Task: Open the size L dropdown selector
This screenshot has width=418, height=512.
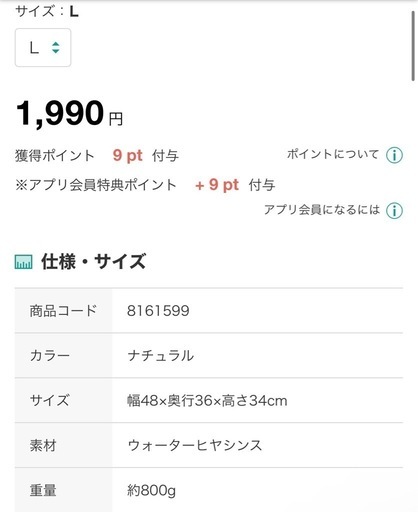Action: pos(43,48)
